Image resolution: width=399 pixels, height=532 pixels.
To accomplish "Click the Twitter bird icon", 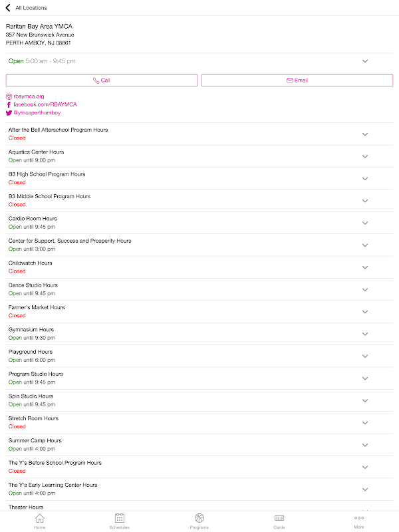I will [9, 112].
